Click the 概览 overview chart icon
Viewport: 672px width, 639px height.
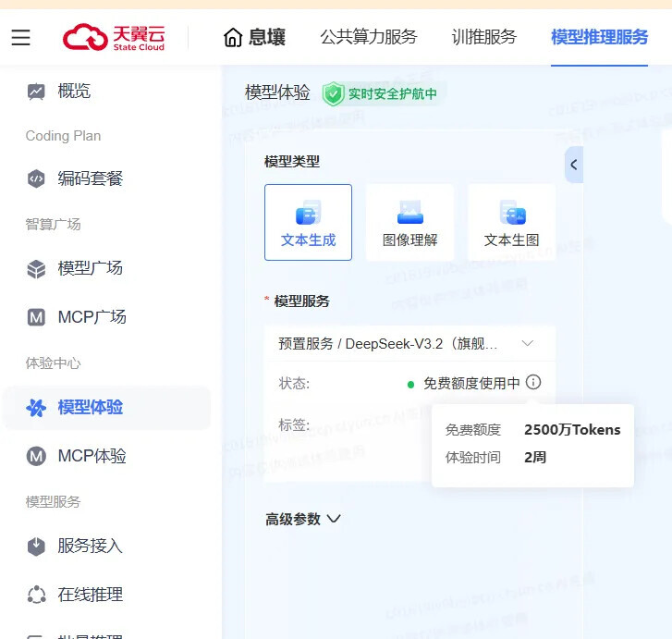coord(36,92)
